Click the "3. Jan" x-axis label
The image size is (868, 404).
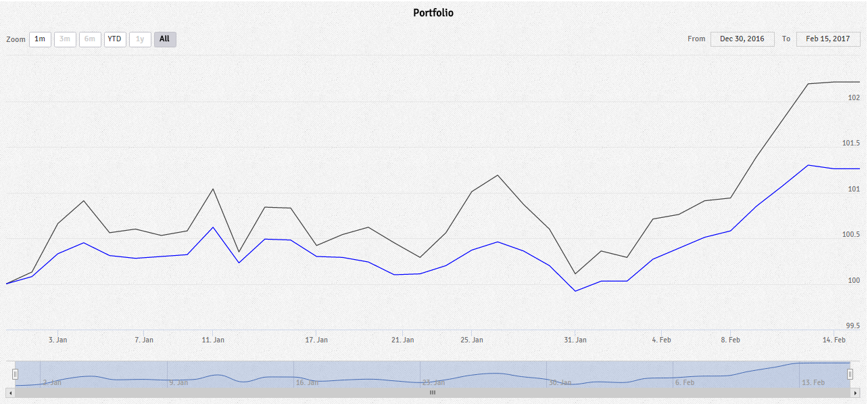[57, 340]
